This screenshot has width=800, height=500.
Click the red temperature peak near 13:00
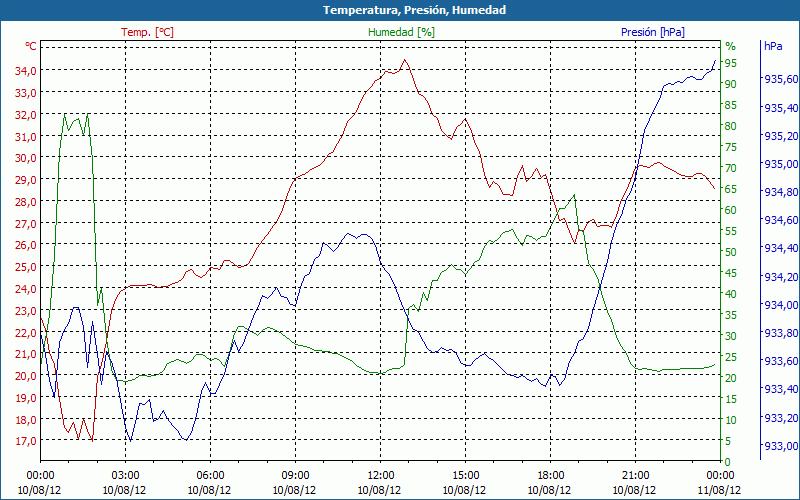[405, 60]
